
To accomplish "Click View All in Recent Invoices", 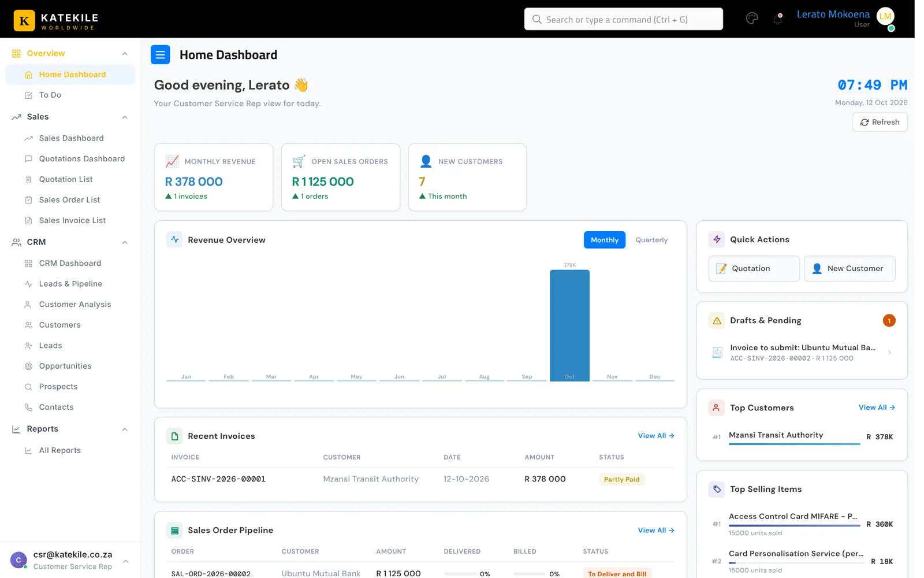I will point(656,436).
